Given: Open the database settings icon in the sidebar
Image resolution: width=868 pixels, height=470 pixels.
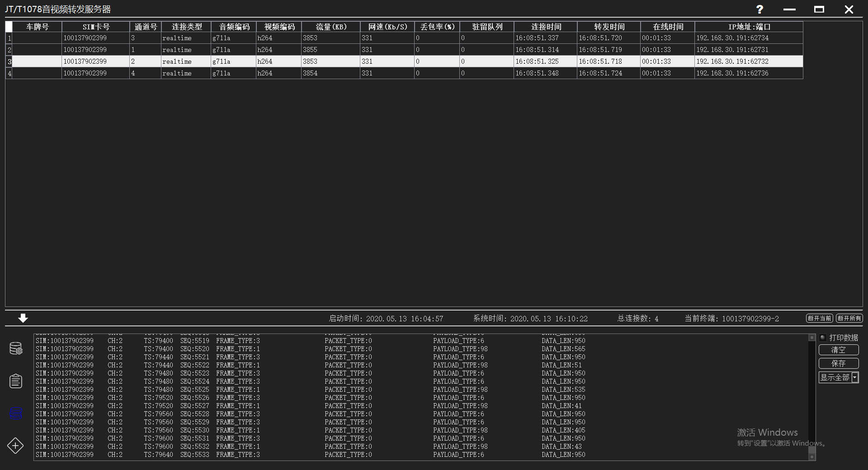Looking at the screenshot, I should (16, 348).
